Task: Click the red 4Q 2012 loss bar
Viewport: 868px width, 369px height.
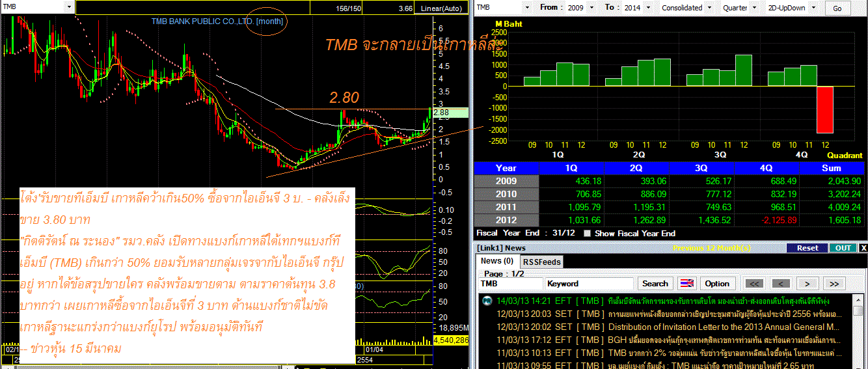Action: (825, 109)
